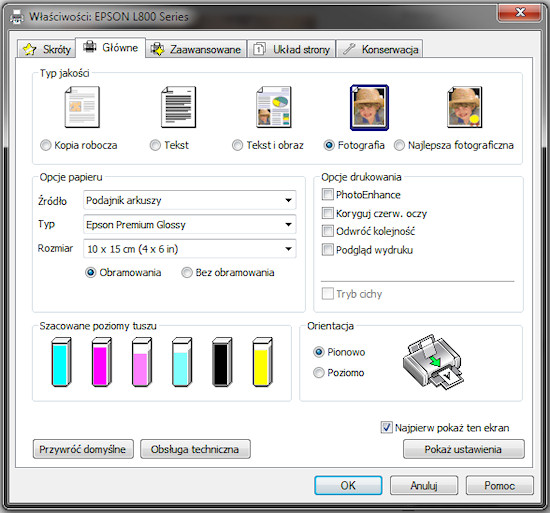Click the light cyan ink cartridge
550x513 pixels.
click(182, 362)
